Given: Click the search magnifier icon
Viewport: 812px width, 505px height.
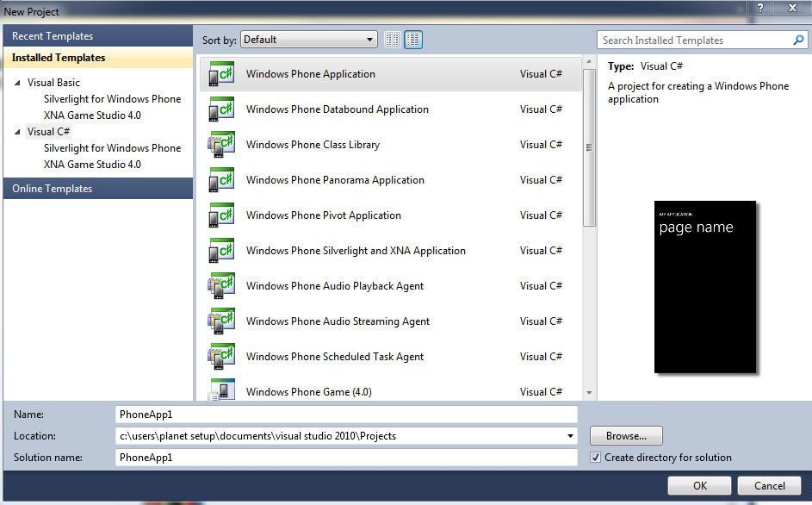Looking at the screenshot, I should coord(798,40).
